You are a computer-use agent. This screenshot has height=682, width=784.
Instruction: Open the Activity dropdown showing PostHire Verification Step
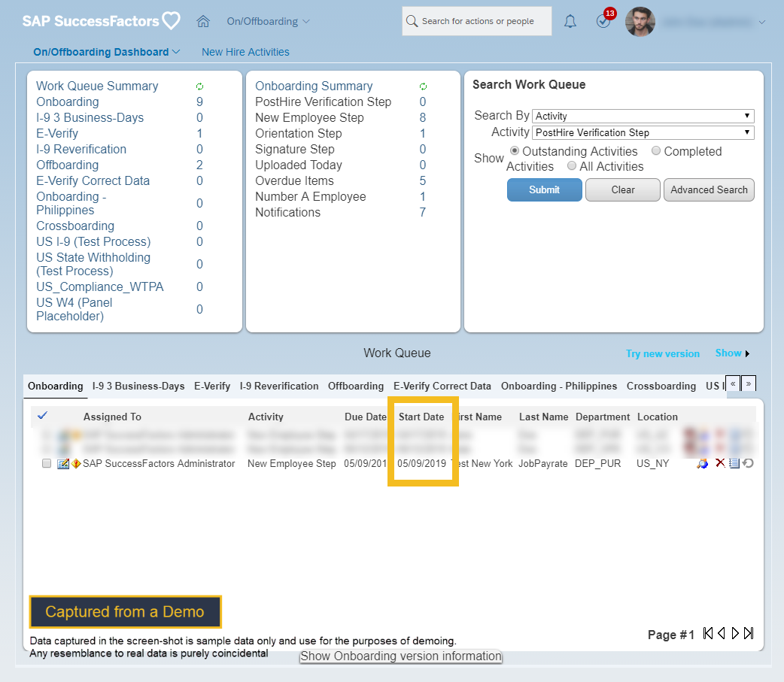[643, 132]
